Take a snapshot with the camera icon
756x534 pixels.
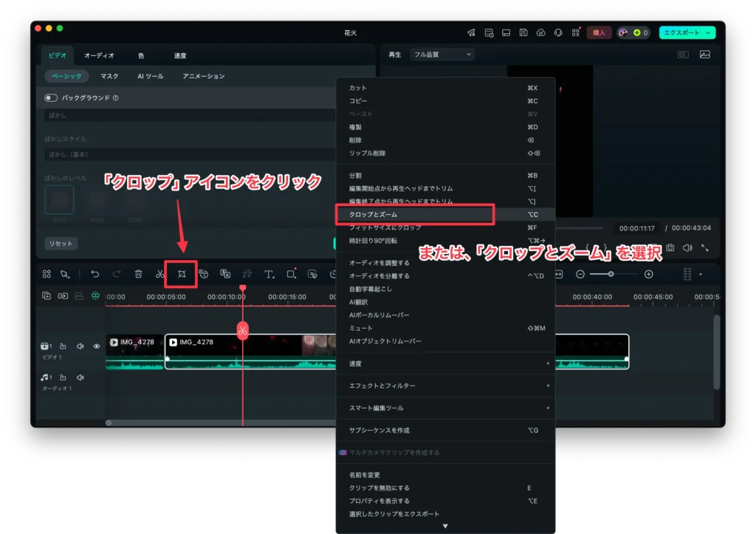coord(670,248)
